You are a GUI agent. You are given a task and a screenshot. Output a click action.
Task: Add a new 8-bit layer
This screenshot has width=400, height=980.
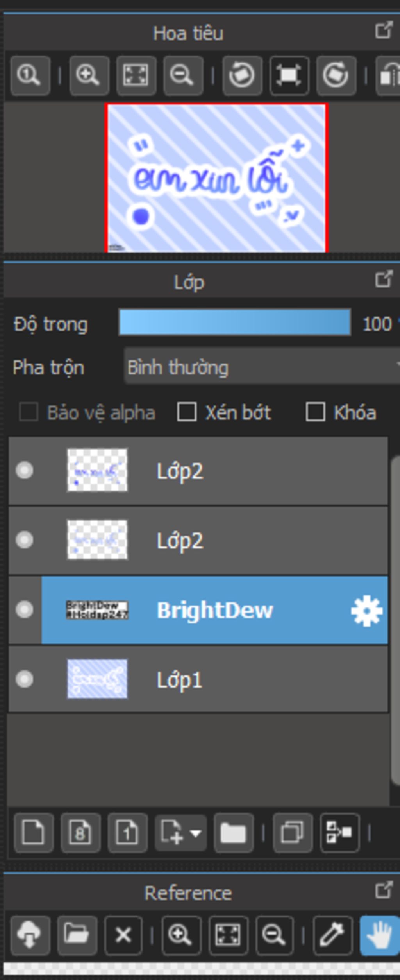point(80,833)
